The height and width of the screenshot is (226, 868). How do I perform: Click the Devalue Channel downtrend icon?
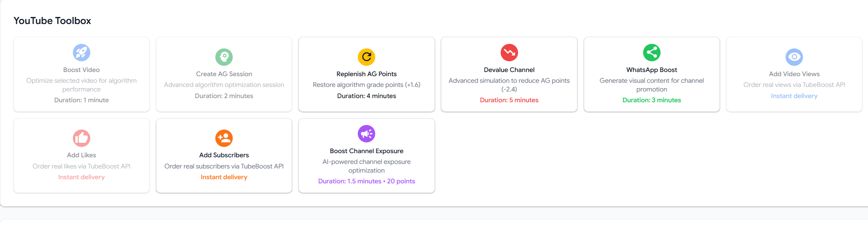pyautogui.click(x=509, y=53)
